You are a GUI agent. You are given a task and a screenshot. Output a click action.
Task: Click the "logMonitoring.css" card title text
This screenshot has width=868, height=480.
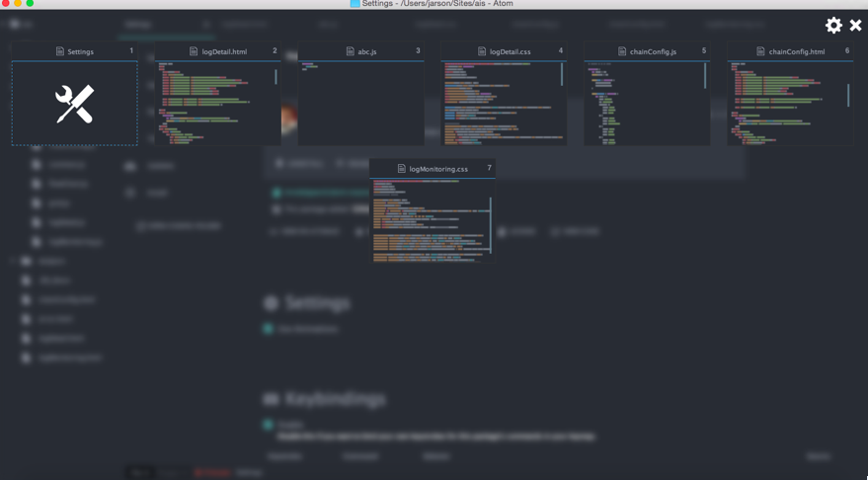click(x=438, y=170)
